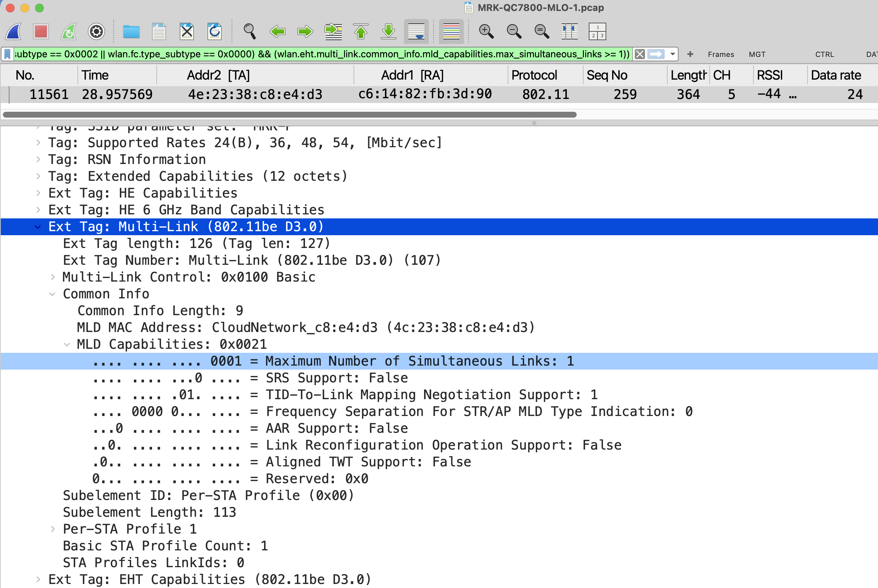
Task: Click the find packet magnifier icon
Action: click(249, 31)
